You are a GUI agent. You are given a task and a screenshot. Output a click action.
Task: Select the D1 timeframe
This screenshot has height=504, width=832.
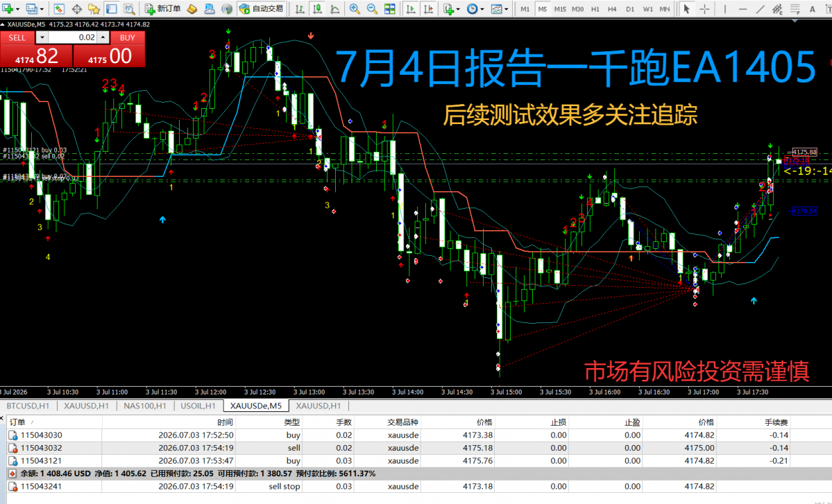630,9
